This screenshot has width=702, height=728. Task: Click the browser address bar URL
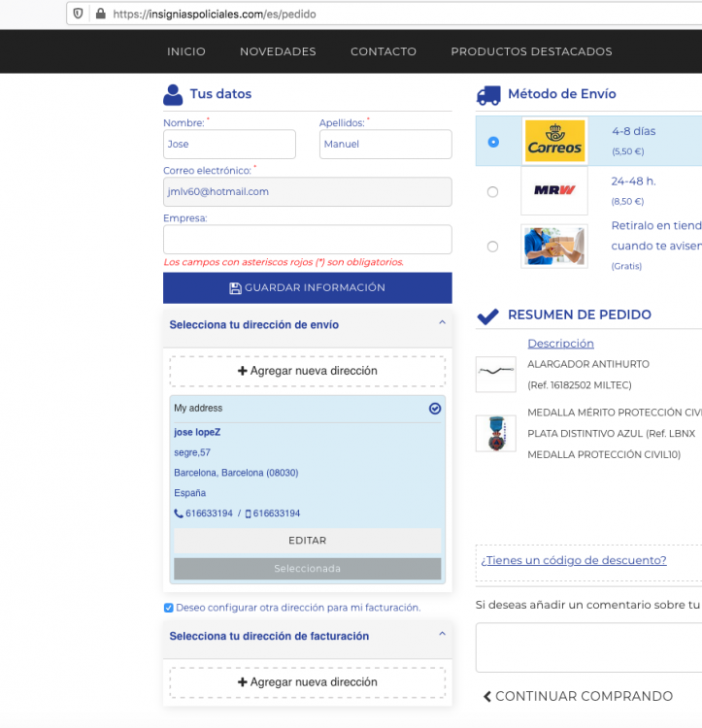[x=215, y=14]
